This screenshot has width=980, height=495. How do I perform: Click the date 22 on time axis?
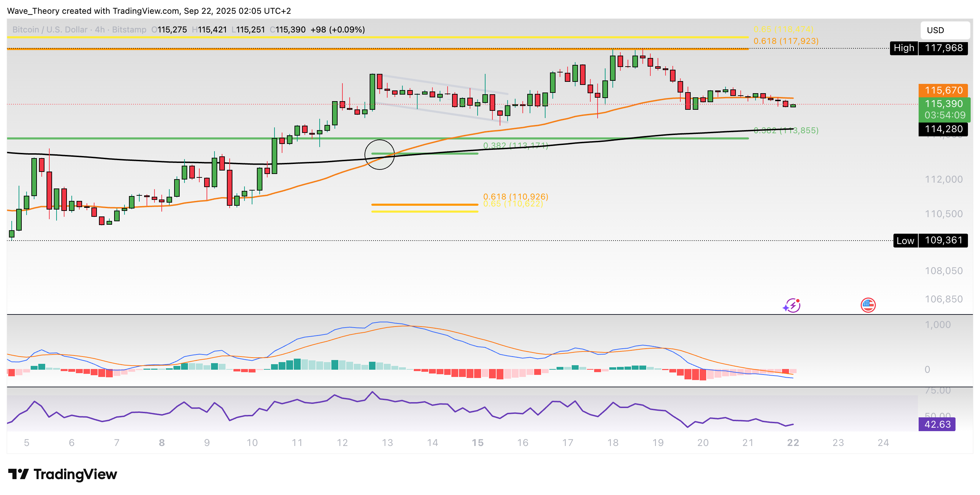point(793,443)
